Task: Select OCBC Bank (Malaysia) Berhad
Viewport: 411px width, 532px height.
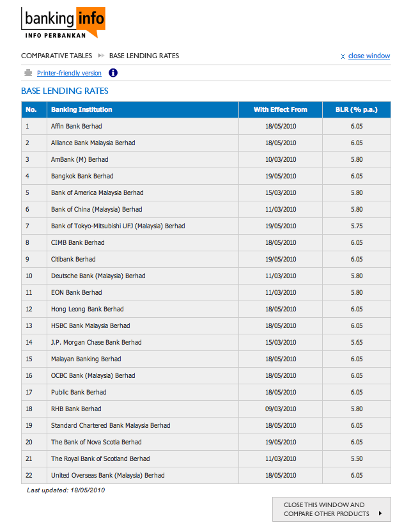Action: coord(93,375)
